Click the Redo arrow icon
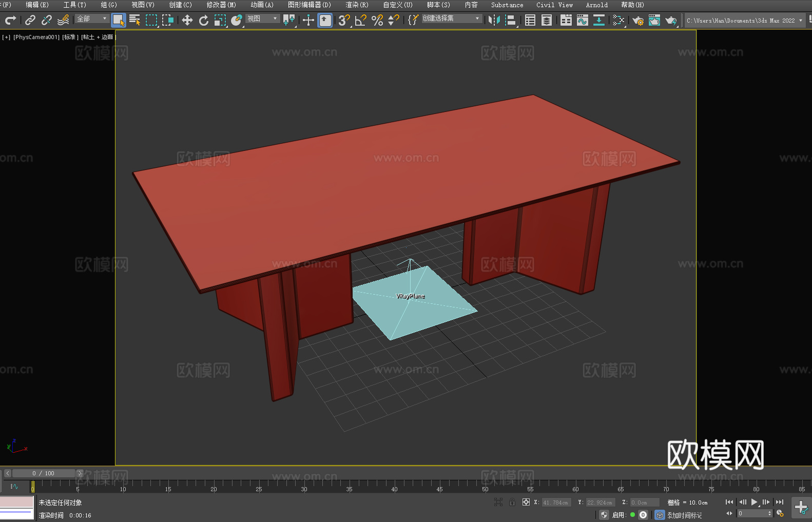 pos(10,20)
